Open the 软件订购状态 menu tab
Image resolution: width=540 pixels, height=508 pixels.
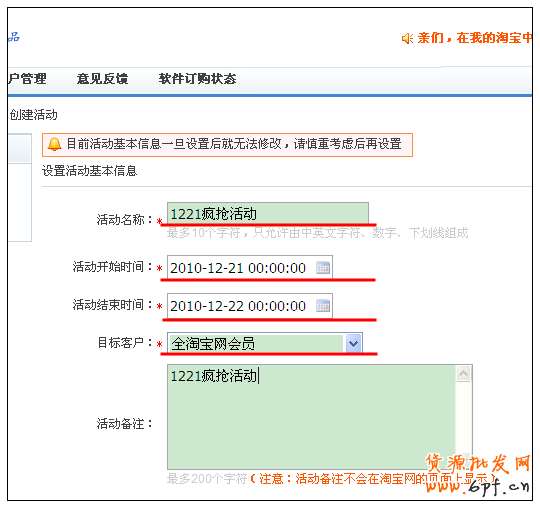[x=197, y=79]
